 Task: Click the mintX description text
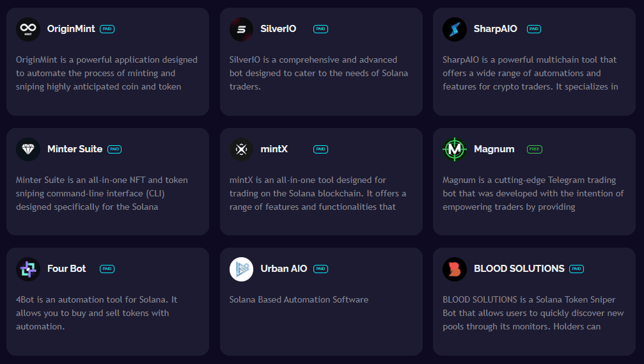[318, 193]
